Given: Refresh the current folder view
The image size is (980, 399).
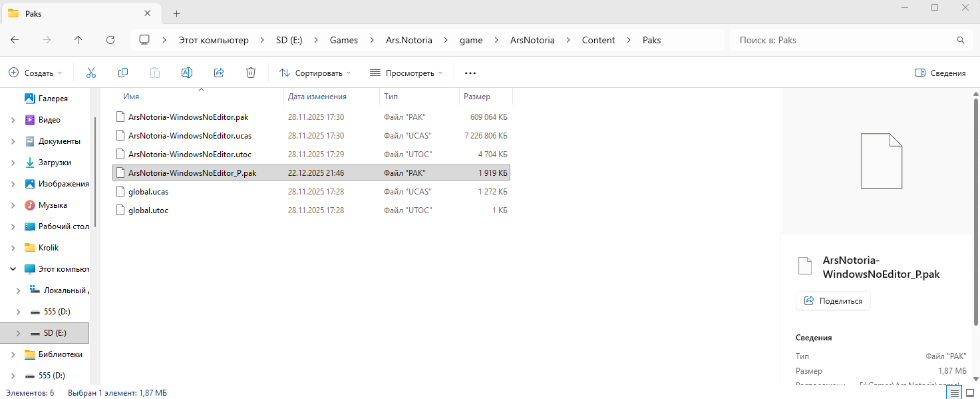Looking at the screenshot, I should (110, 40).
